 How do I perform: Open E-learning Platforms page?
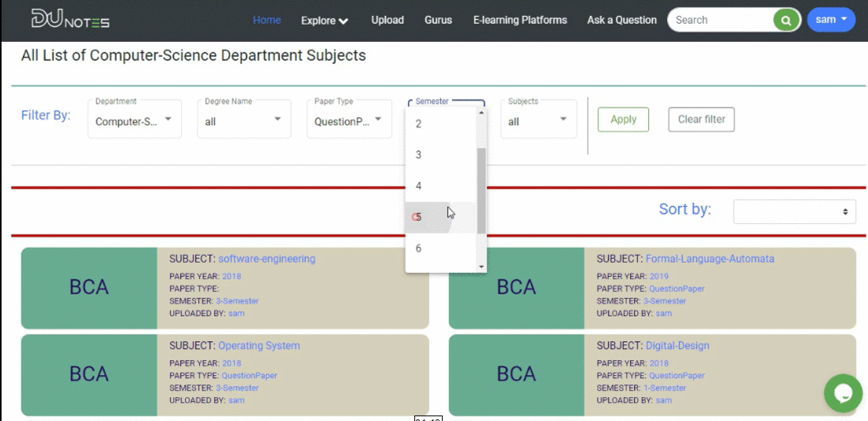point(520,20)
